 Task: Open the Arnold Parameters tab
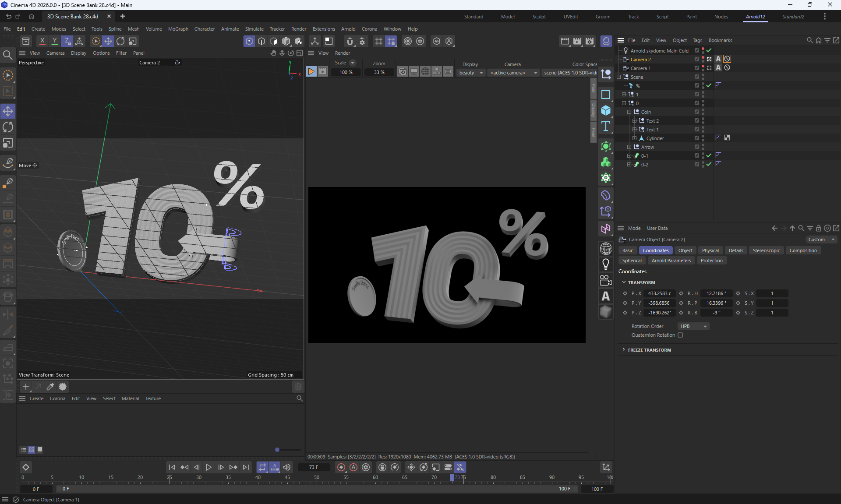[x=671, y=261]
